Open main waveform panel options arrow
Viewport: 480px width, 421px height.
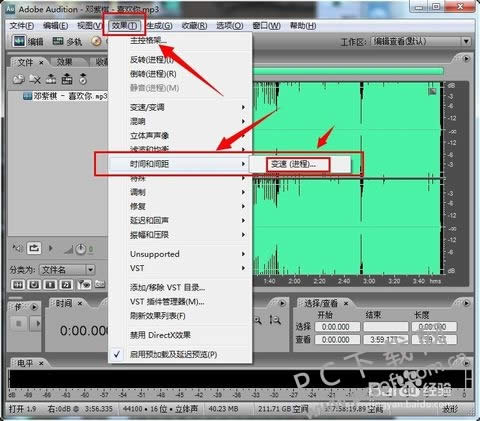tap(466, 59)
